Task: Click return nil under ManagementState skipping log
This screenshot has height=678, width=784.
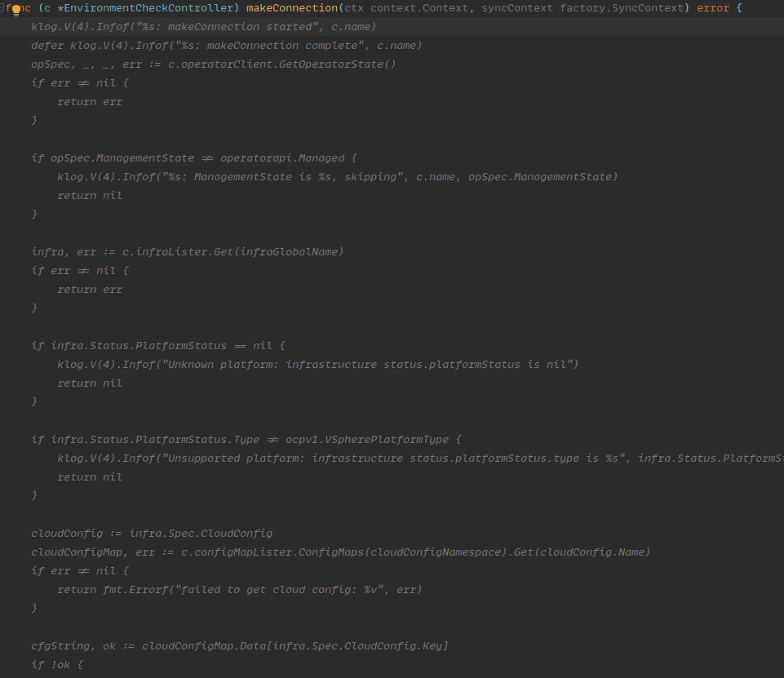Action: (90, 196)
